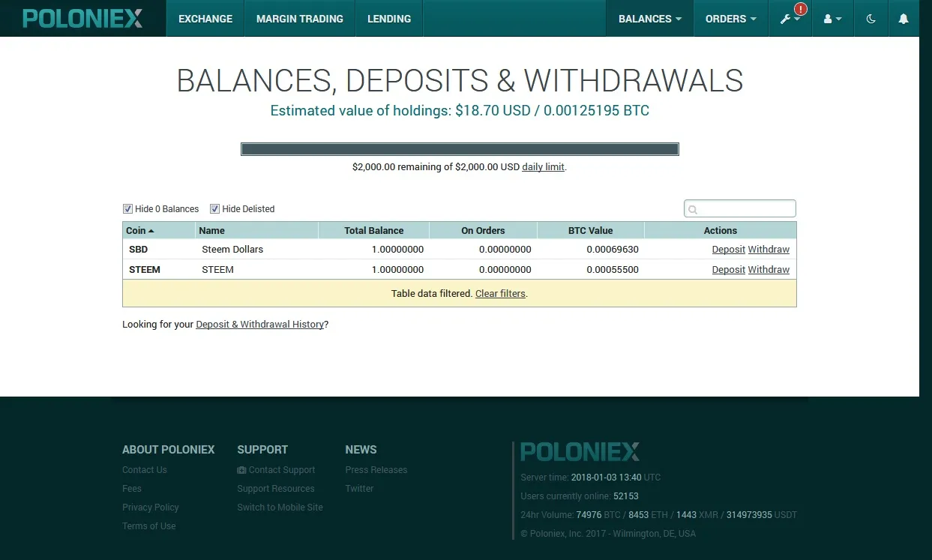
Task: Click the Clear filters link
Action: coord(500,294)
